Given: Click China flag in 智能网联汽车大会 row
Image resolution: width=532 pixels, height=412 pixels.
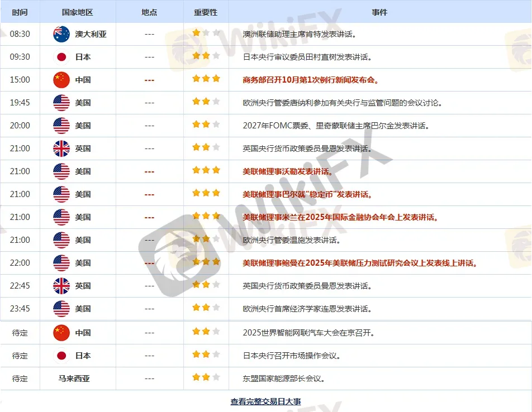Looking at the screenshot, I should (61, 333).
